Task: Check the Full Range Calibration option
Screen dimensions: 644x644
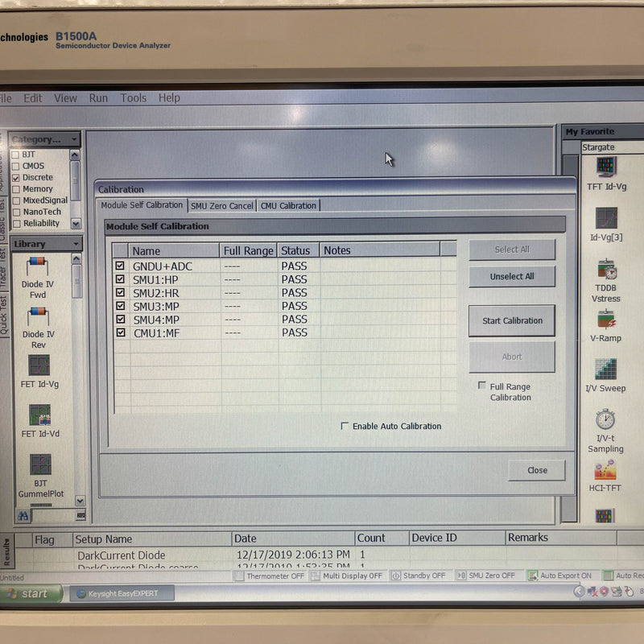Action: (481, 386)
